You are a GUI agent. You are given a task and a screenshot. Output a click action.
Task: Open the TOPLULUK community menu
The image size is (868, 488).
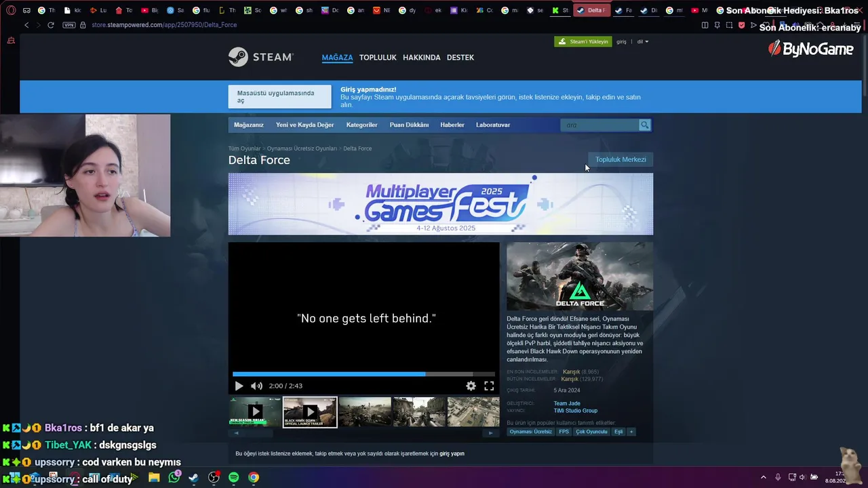coord(378,58)
